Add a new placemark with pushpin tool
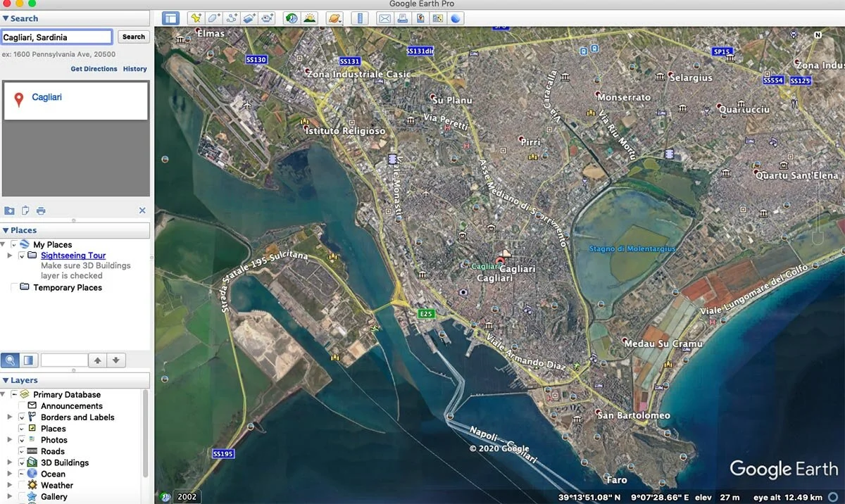845x504 pixels. tap(196, 18)
